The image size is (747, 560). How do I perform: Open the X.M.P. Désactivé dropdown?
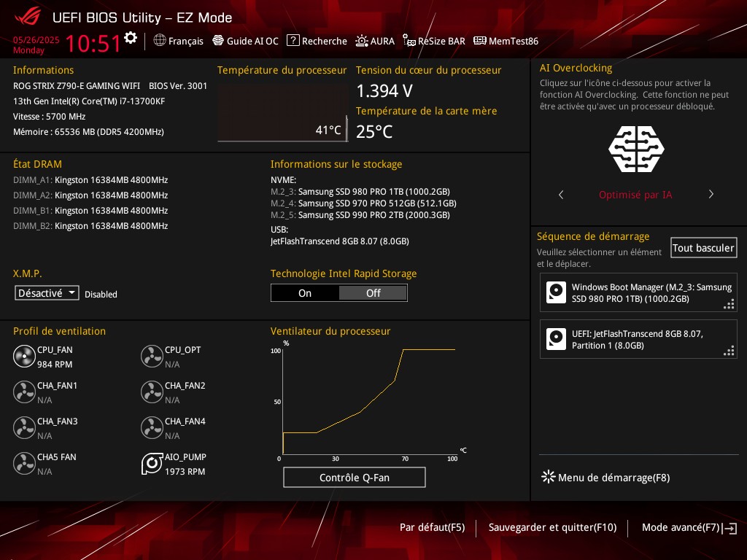pos(47,293)
